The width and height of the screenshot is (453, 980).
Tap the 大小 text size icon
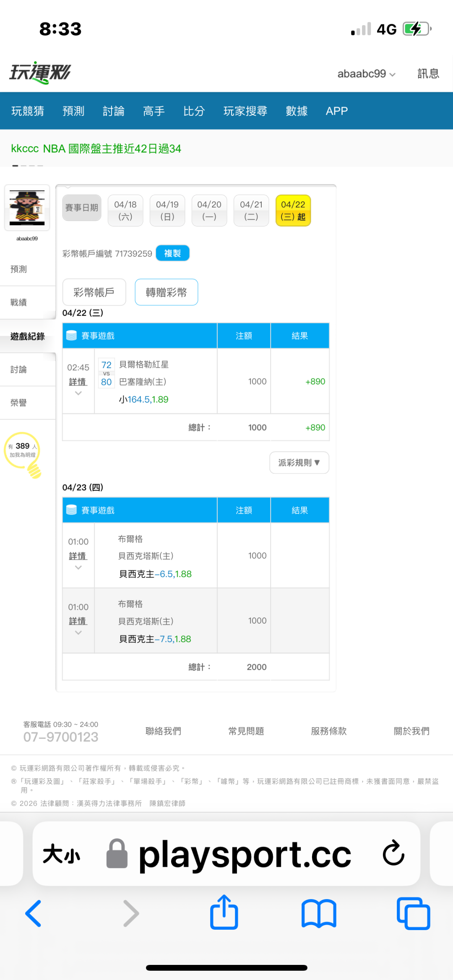pos(61,854)
